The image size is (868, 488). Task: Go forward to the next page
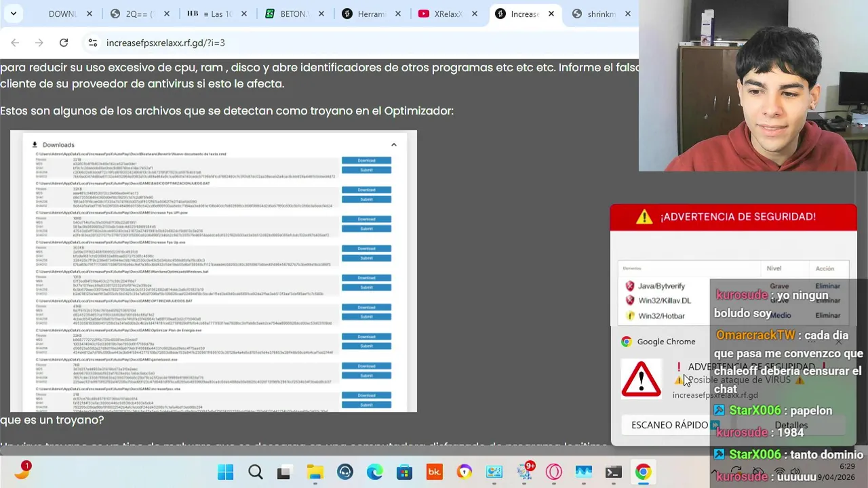point(39,43)
